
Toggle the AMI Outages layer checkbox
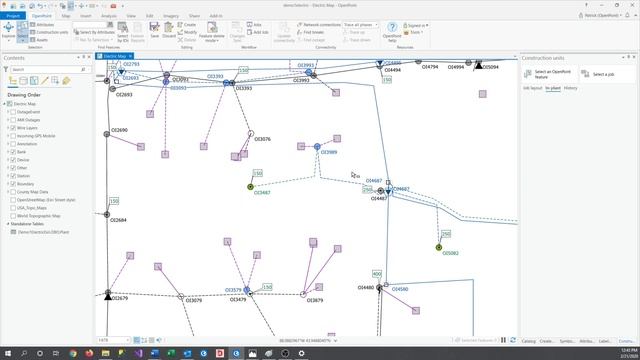coord(13,120)
